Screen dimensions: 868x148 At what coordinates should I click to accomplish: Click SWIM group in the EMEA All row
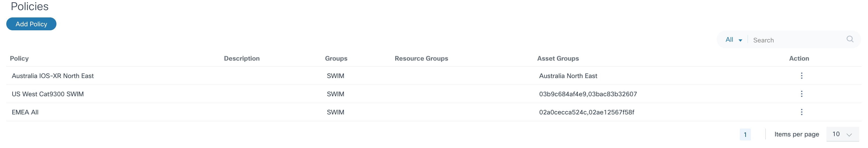[335, 113]
